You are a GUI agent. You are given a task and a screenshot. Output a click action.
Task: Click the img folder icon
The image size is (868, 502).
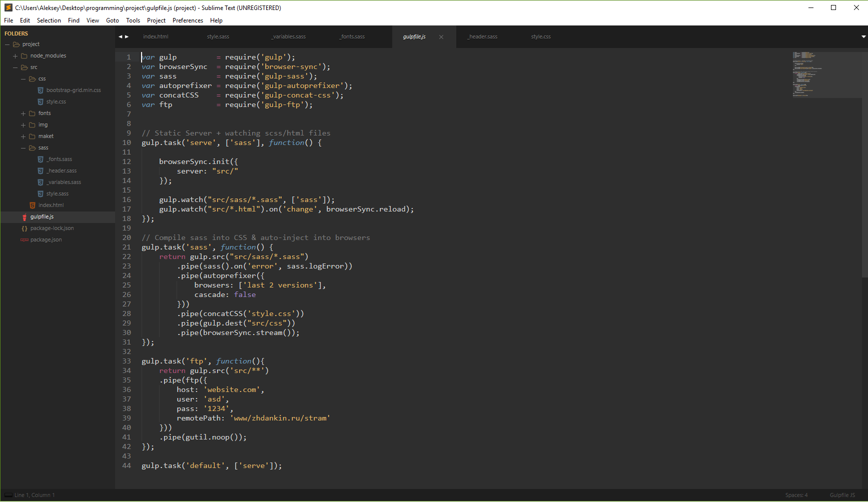click(32, 125)
